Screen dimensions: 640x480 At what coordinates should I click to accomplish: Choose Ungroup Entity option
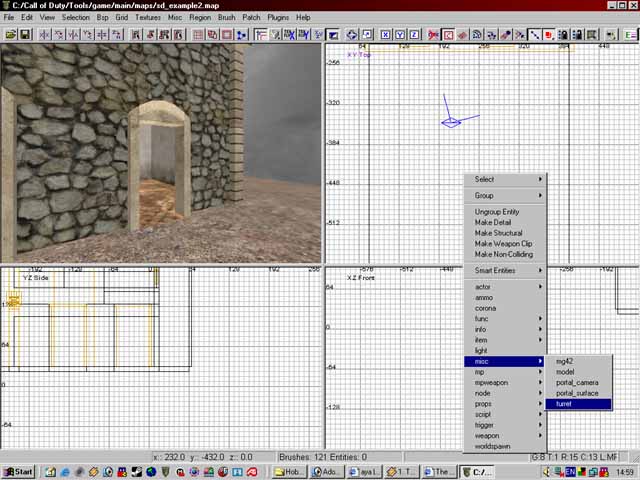coord(497,212)
